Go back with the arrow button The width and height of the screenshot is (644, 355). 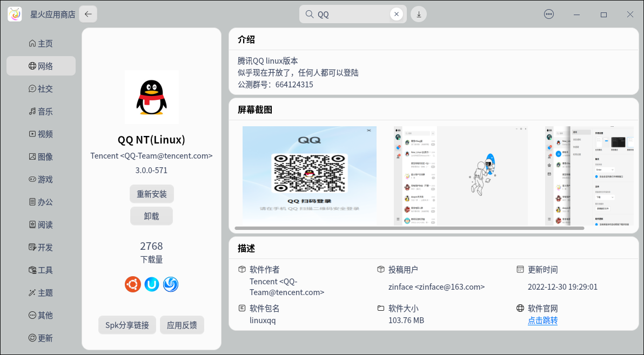[88, 15]
